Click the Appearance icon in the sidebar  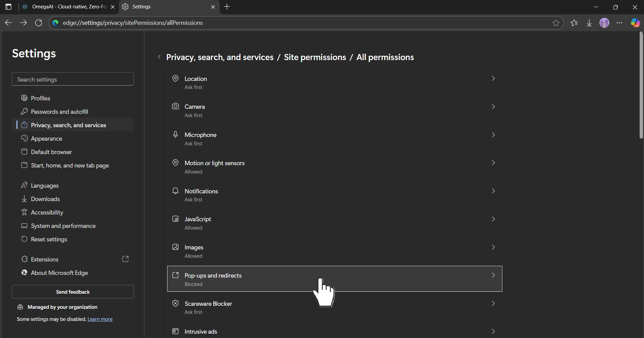click(x=25, y=138)
